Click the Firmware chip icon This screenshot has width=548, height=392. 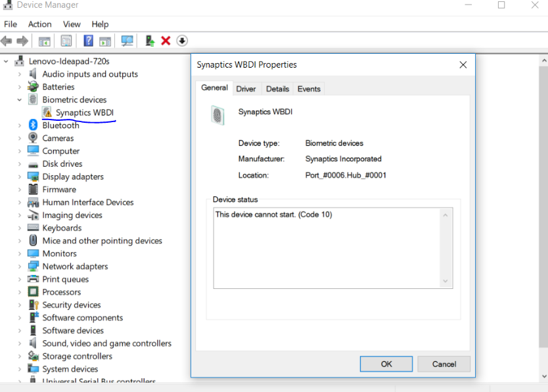34,189
